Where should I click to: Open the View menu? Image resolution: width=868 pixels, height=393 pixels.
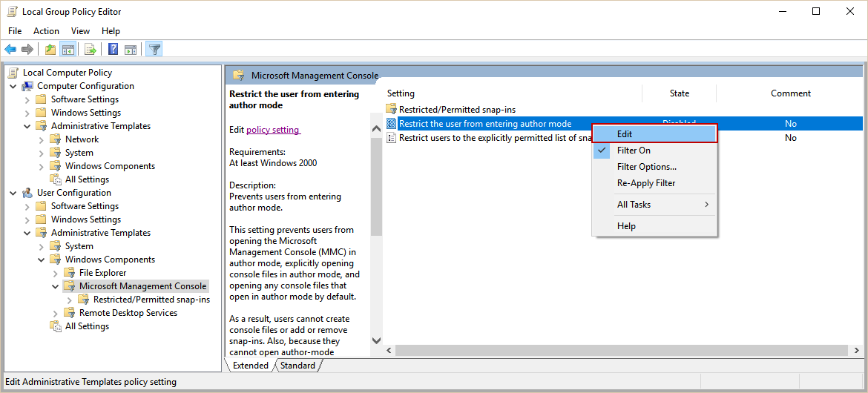point(80,31)
